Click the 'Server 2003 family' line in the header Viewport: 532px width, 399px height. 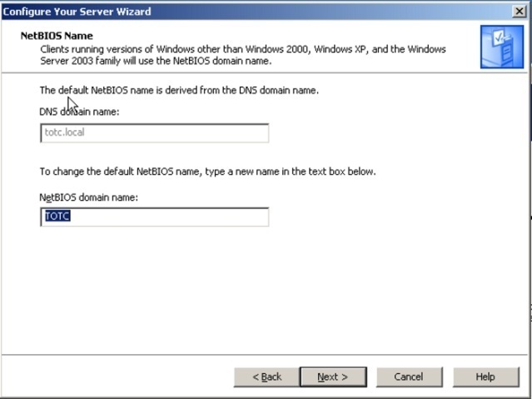tap(156, 61)
